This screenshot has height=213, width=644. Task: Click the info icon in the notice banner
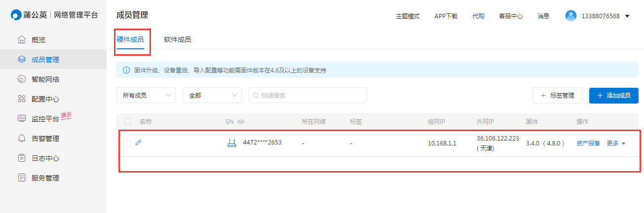point(126,70)
